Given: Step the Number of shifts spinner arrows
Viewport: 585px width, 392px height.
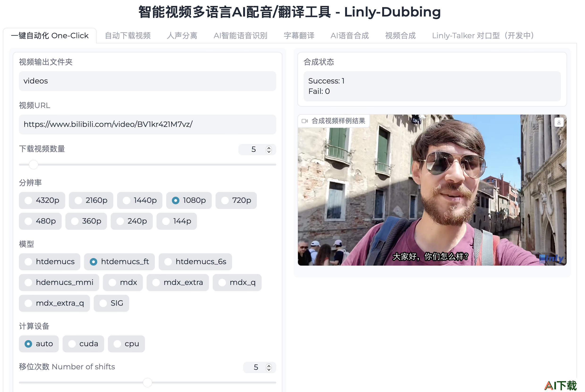Looking at the screenshot, I should [269, 367].
